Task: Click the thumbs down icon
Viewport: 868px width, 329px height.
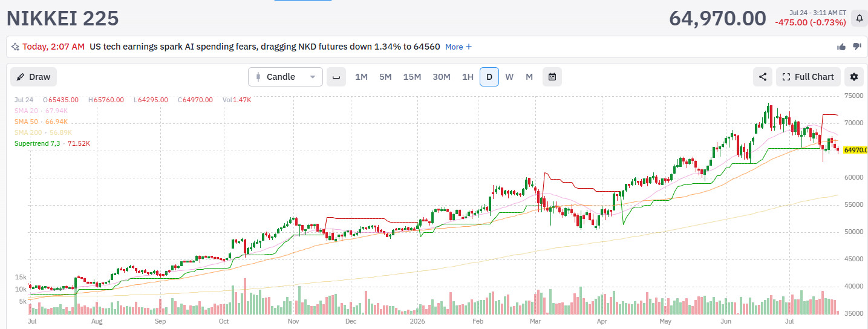Action: [x=857, y=47]
